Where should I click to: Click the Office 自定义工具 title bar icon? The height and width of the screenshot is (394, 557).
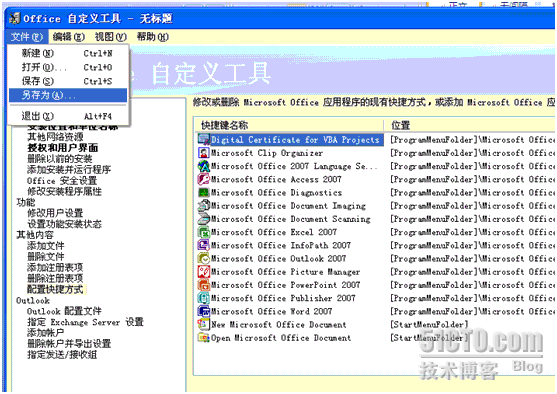15,18
